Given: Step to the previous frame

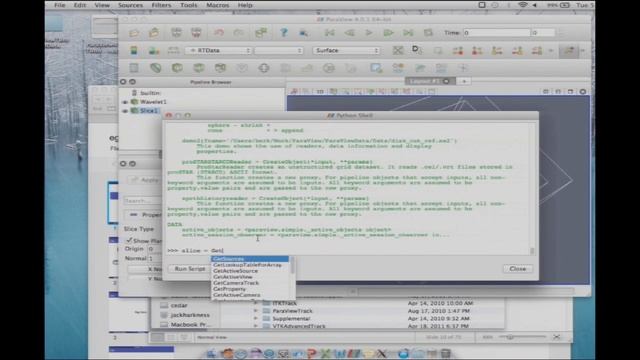Looking at the screenshot, I should coord(349,33).
